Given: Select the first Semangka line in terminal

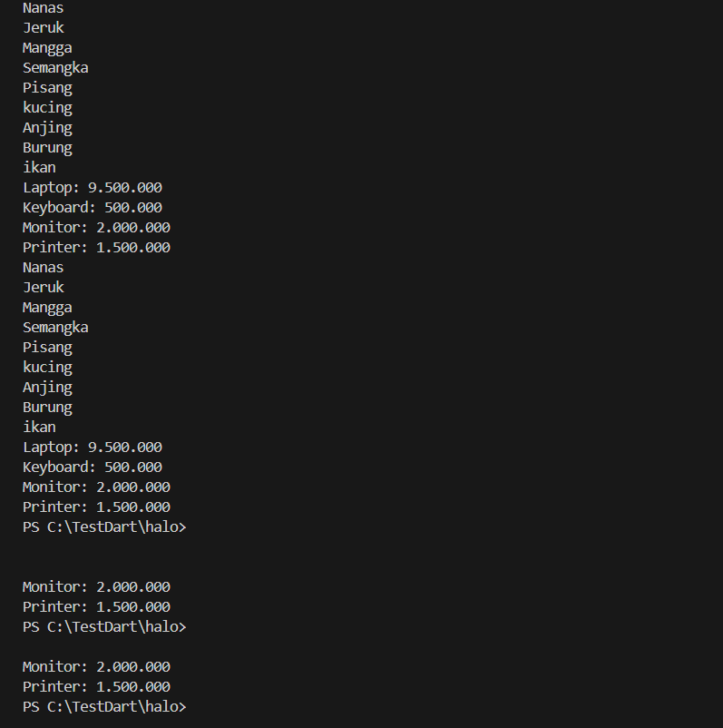Looking at the screenshot, I should click(x=55, y=68).
